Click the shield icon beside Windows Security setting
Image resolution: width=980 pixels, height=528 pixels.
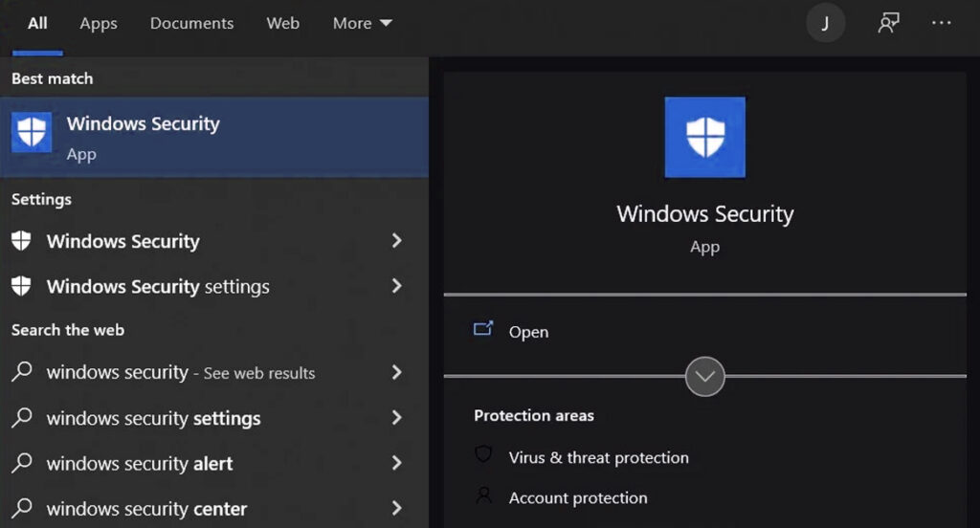pos(21,241)
